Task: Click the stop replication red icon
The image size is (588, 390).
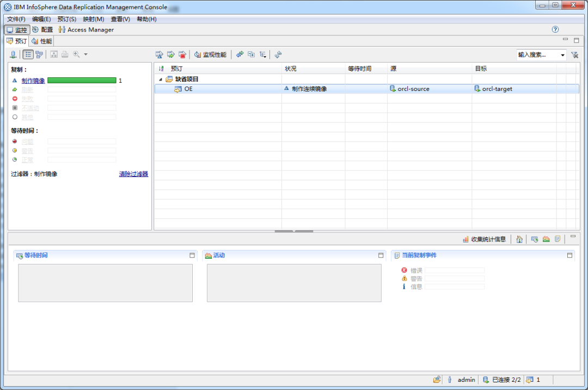Action: (x=182, y=55)
